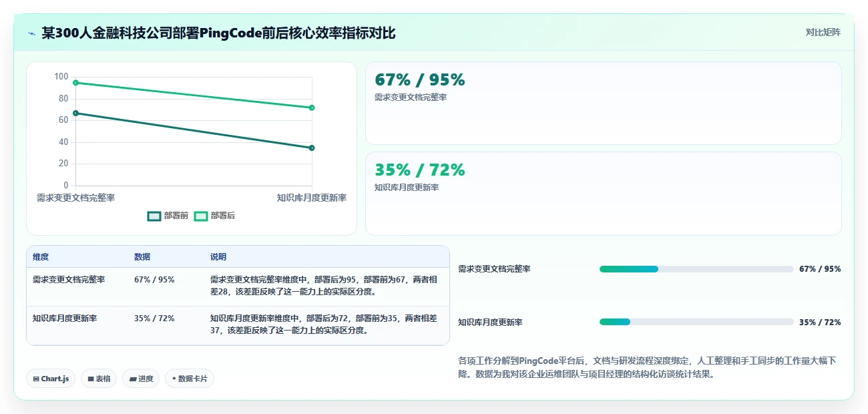
Task: Select the 67% / 95% data card
Action: pyautogui.click(x=603, y=103)
